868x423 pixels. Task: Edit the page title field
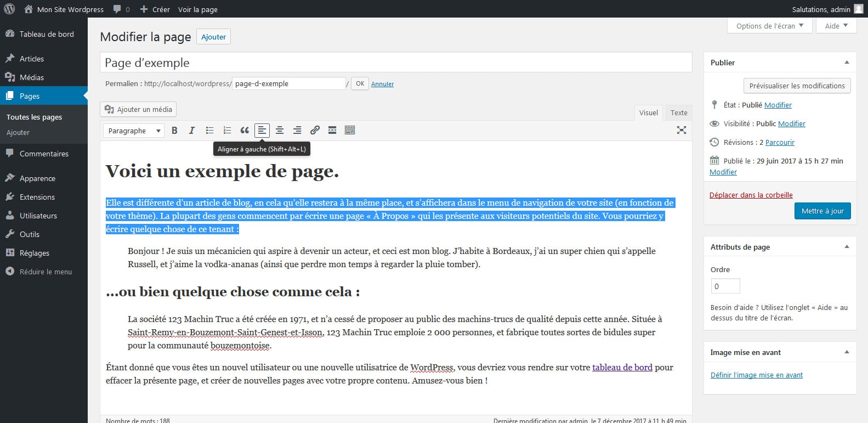pos(396,63)
